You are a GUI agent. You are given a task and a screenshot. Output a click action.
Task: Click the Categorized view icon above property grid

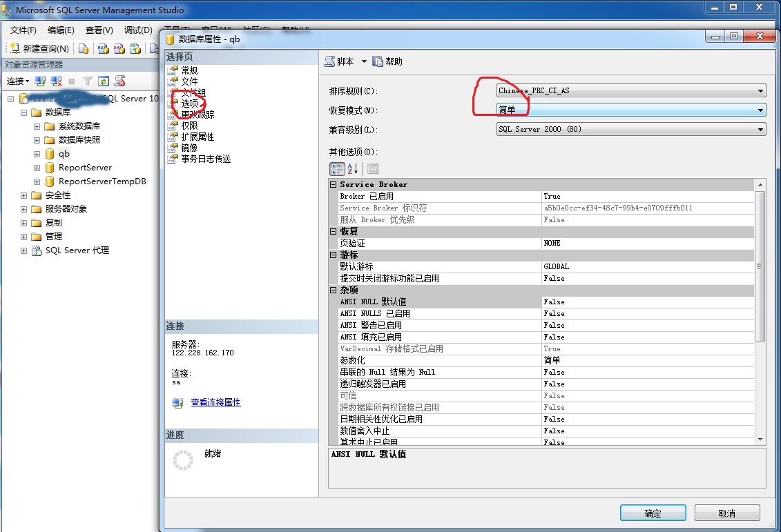[x=337, y=169]
